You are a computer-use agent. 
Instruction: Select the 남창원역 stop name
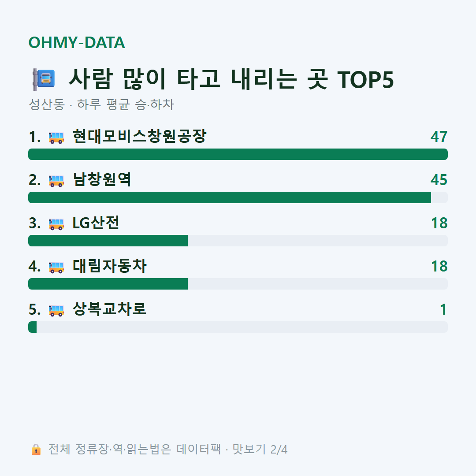[x=102, y=179]
